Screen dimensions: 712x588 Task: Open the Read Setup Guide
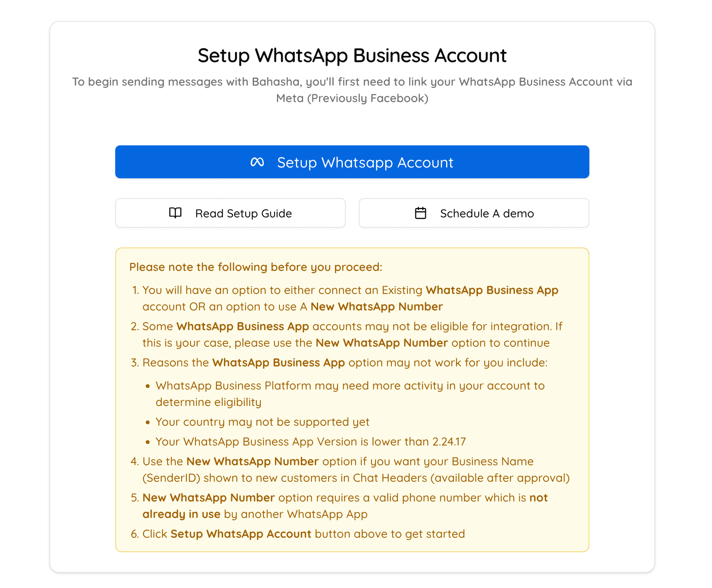coord(230,213)
